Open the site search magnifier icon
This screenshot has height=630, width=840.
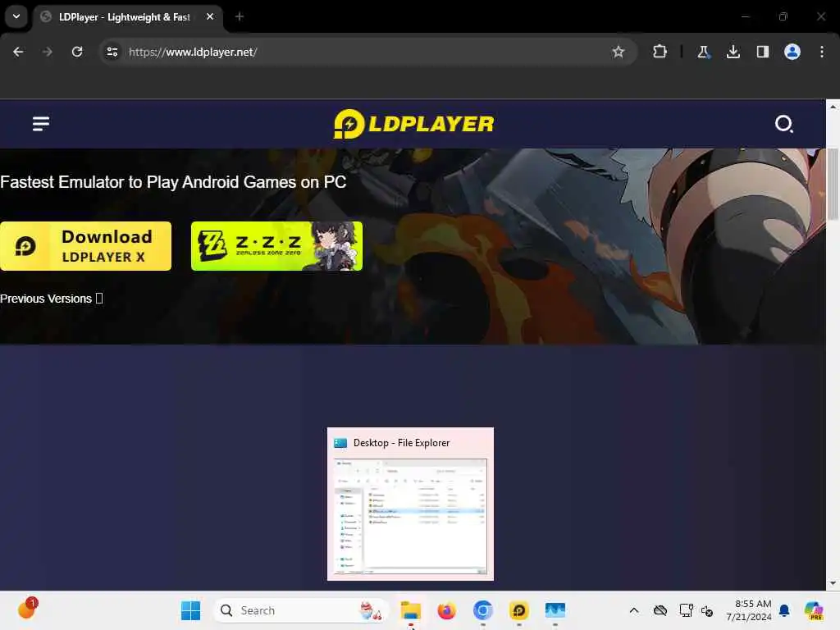pos(783,124)
